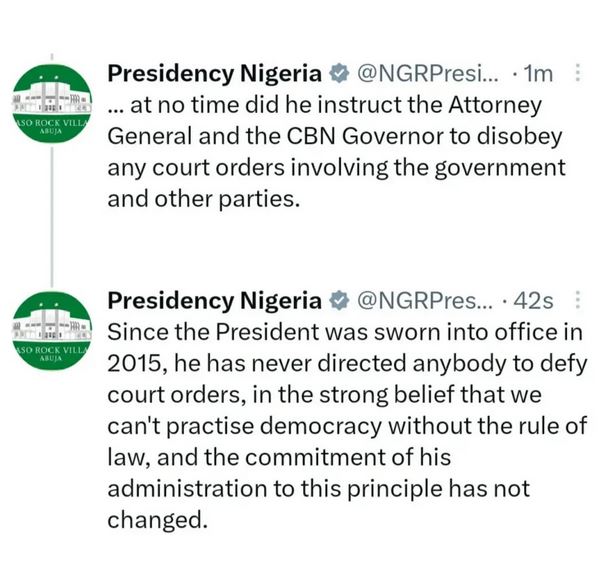This screenshot has height=585, width=601.
Task: Click the verified badge on the second tweet
Action: (x=340, y=301)
